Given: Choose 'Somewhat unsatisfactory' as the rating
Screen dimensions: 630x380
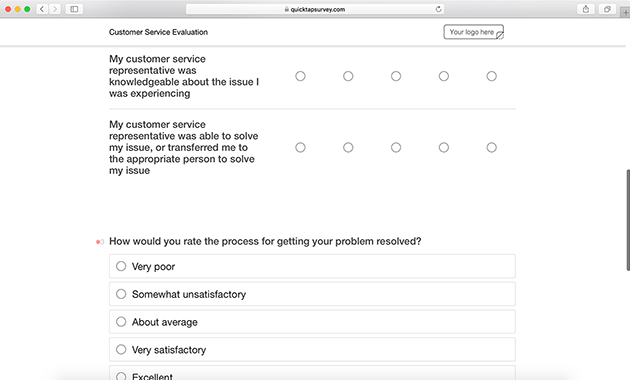Looking at the screenshot, I should coord(312,294).
